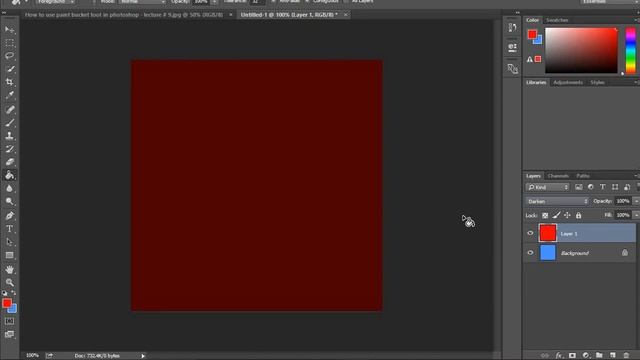Image resolution: width=640 pixels, height=360 pixels.
Task: Toggle lock all
Action: 578,216
